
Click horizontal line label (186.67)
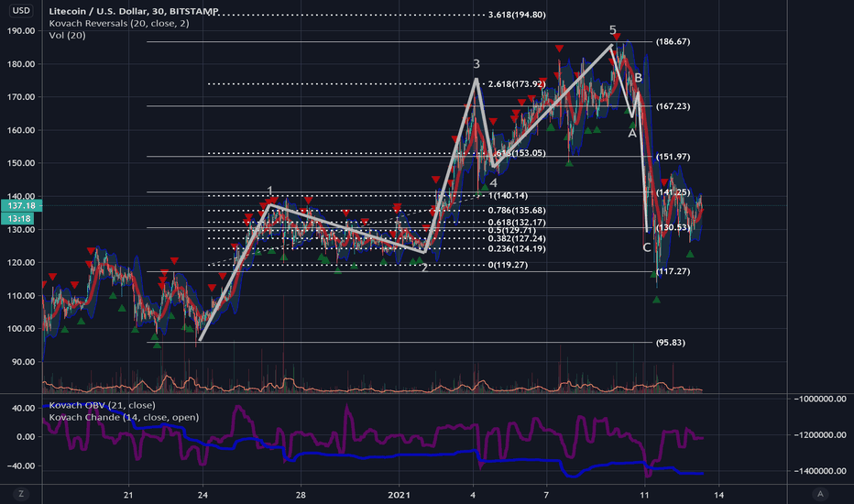pos(673,41)
